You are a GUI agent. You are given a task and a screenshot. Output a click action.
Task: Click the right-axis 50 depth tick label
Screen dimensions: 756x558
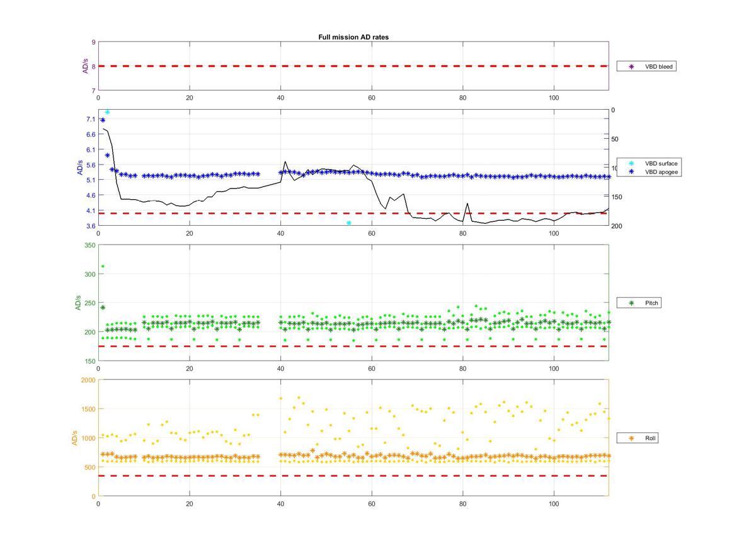[x=615, y=139]
